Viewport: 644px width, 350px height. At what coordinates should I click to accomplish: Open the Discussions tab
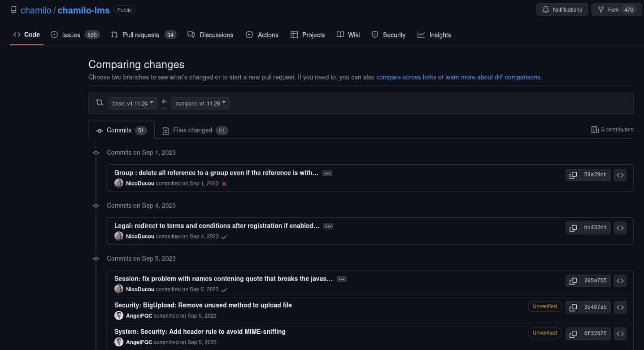(210, 35)
